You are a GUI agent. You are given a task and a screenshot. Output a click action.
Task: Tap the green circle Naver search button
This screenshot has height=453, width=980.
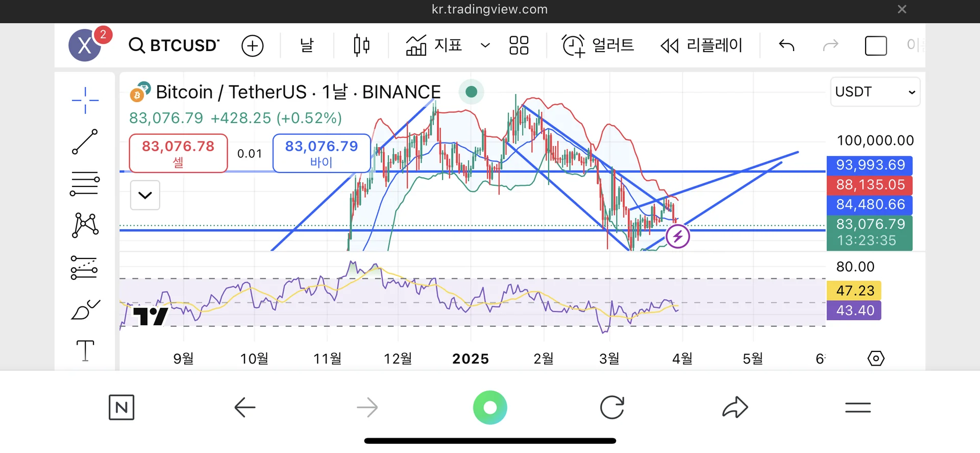click(x=490, y=408)
